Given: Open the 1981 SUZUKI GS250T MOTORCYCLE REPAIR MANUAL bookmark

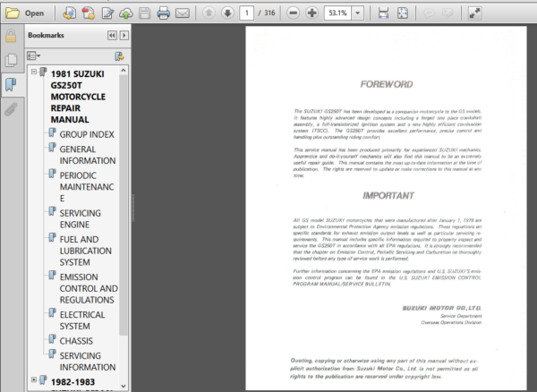Looking at the screenshot, I should (78, 97).
